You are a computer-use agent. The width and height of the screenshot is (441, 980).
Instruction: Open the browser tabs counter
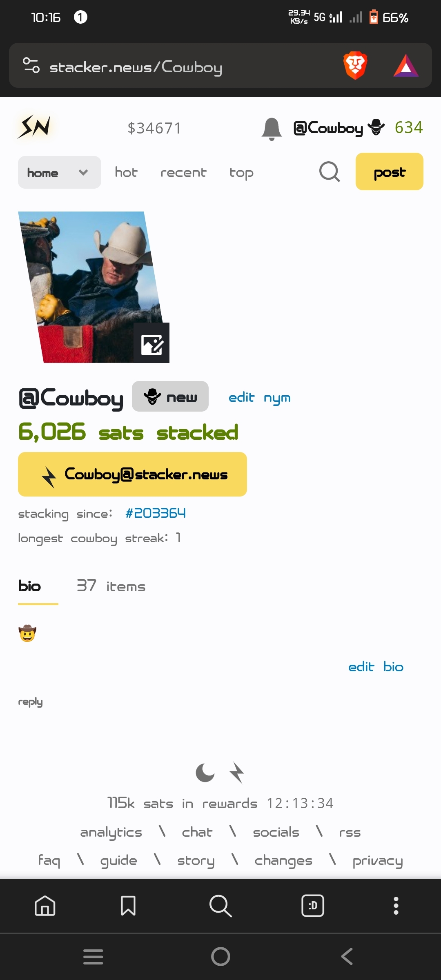(313, 906)
